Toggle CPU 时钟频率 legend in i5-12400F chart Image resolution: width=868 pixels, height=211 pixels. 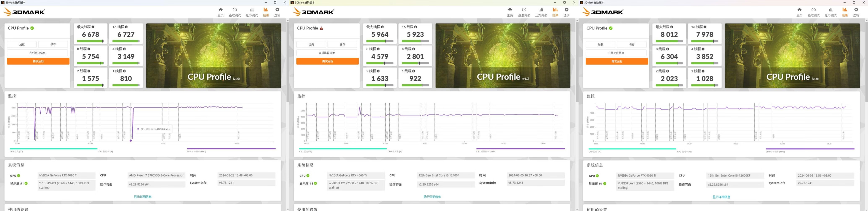coord(521,150)
